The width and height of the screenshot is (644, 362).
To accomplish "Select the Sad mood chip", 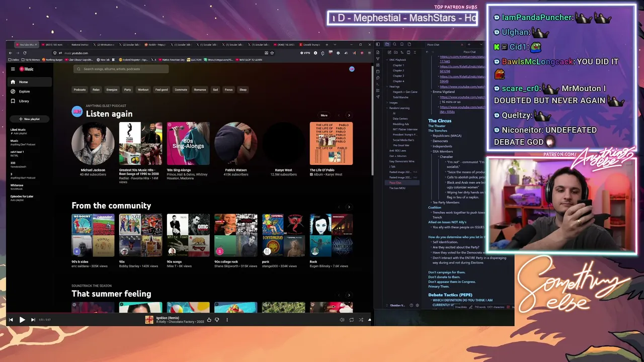I will click(215, 89).
